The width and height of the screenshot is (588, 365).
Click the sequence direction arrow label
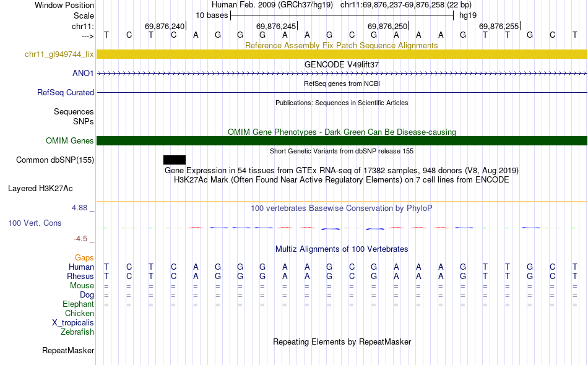(87, 36)
